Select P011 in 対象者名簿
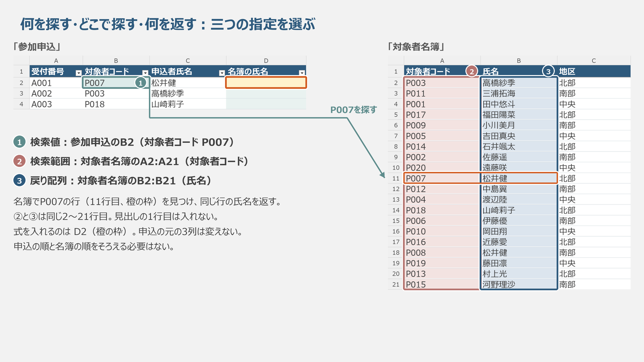The image size is (644, 362). (442, 94)
